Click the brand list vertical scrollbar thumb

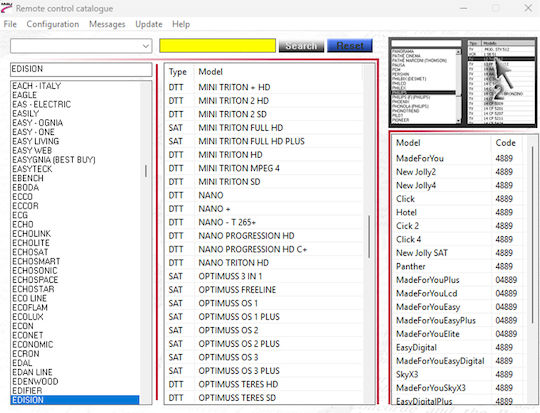(146, 171)
